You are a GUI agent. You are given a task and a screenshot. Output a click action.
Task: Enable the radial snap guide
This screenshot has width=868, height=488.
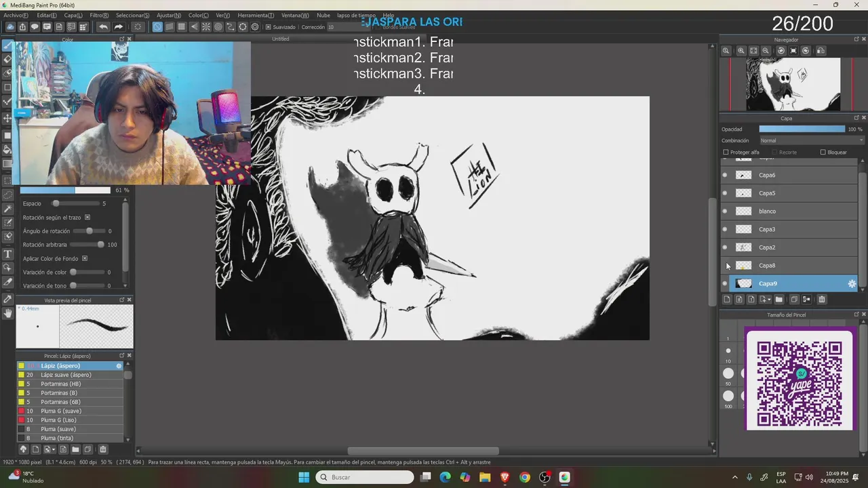coord(206,27)
